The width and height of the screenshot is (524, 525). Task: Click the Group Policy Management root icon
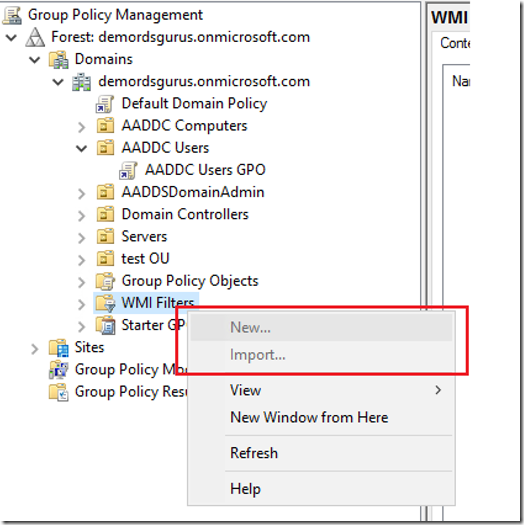click(12, 15)
